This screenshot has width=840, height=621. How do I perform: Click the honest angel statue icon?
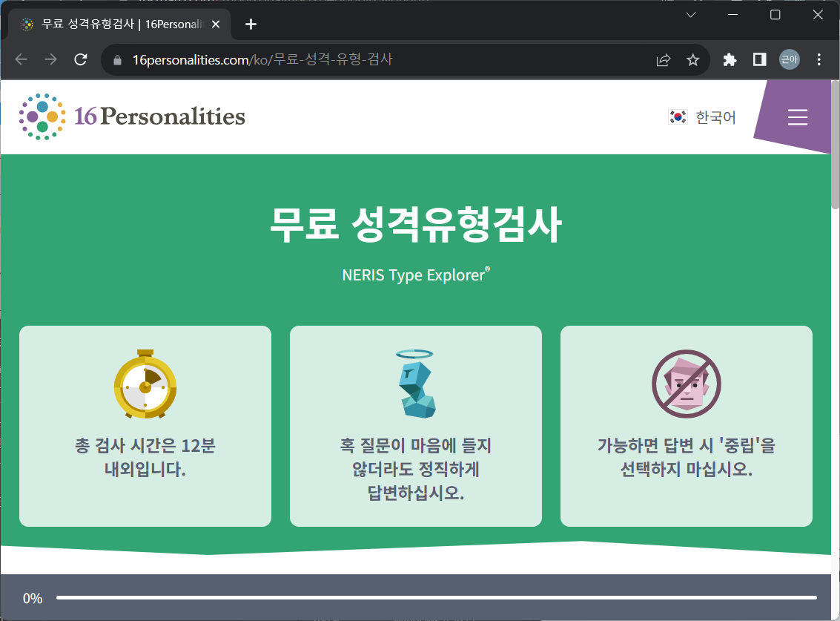pyautogui.click(x=415, y=384)
